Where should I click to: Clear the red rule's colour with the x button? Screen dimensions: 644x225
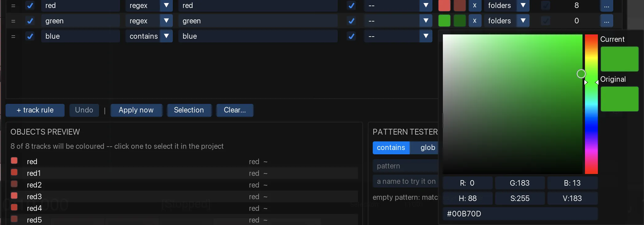(x=475, y=6)
